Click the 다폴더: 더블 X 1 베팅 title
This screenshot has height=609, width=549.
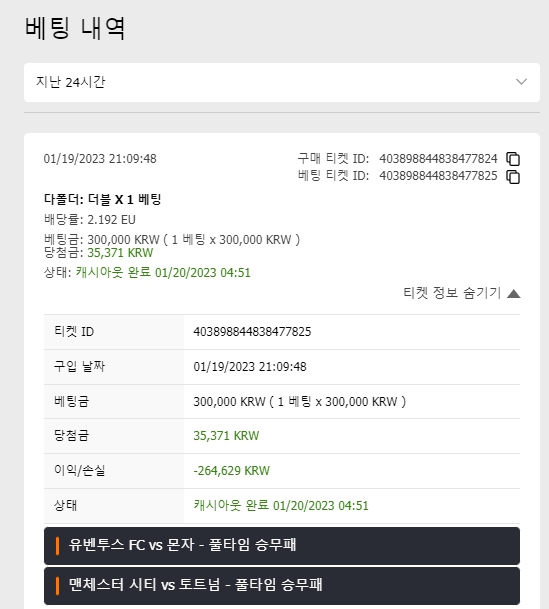pyautogui.click(x=103, y=200)
